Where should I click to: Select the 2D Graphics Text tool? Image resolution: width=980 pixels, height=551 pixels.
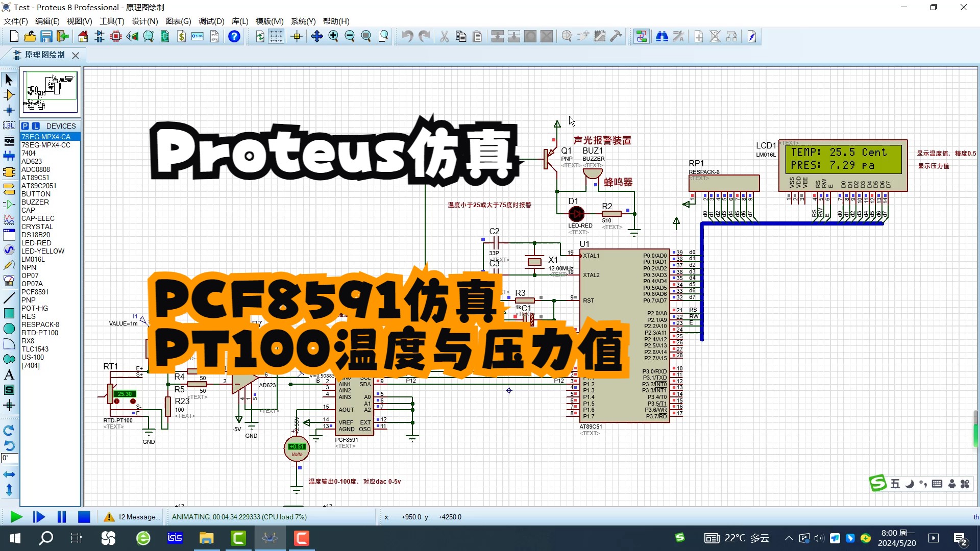click(x=9, y=374)
